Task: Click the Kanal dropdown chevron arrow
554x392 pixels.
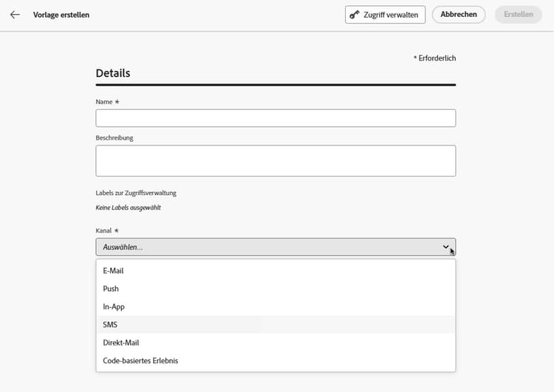Action: (x=445, y=247)
